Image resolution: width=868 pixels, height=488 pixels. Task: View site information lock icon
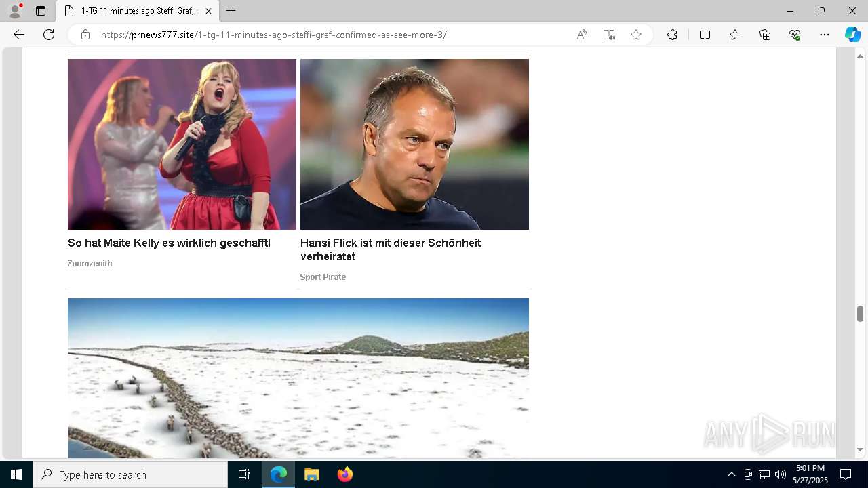(85, 35)
